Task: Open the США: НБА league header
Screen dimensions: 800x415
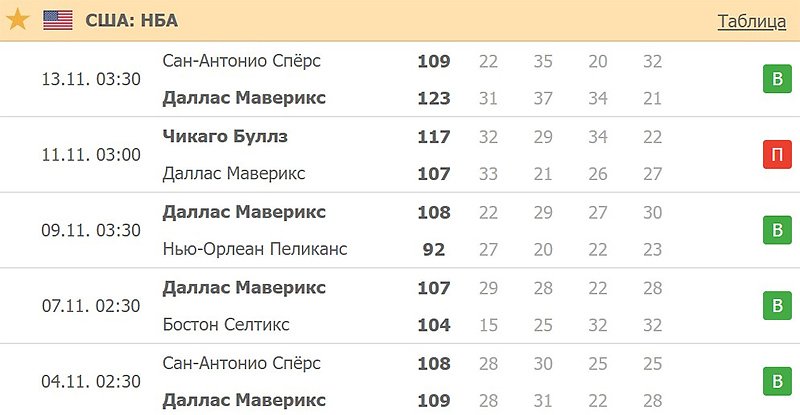Action: (x=132, y=20)
